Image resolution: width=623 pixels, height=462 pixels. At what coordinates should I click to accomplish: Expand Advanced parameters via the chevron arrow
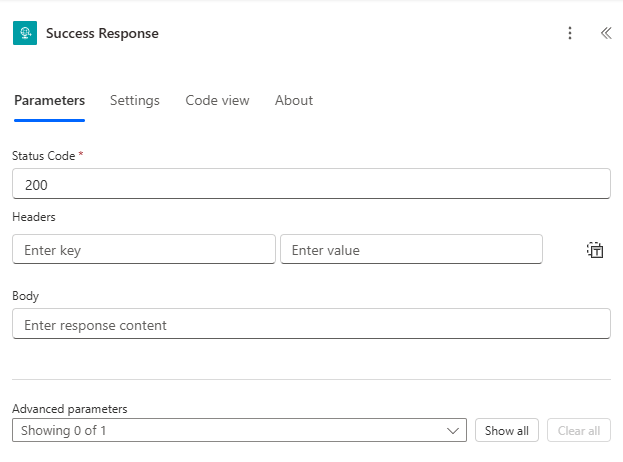tap(453, 431)
